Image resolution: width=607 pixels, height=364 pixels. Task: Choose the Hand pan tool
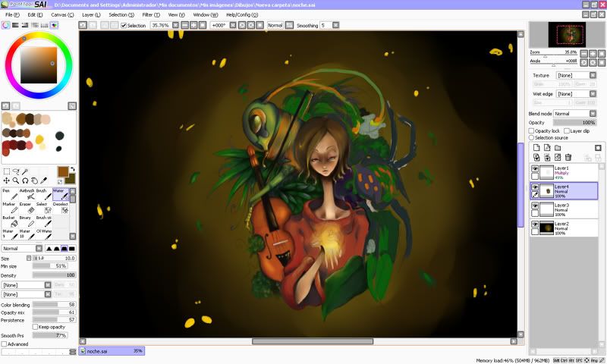[34, 180]
